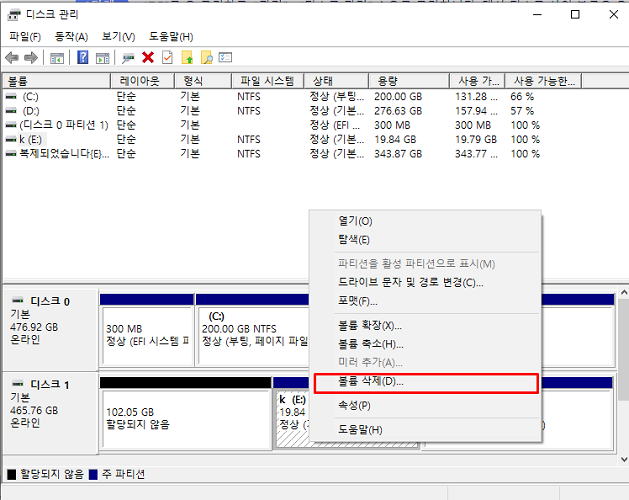
Task: Select 볼륨 삭제(D)... menu entry
Action: click(426, 383)
